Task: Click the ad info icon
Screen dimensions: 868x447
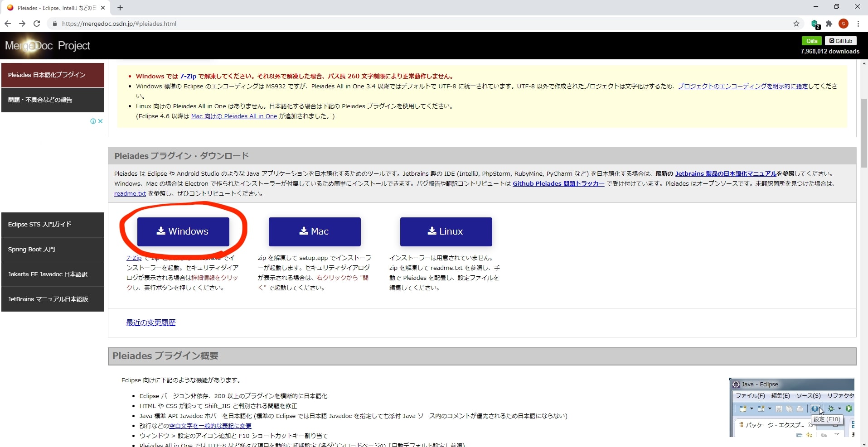Action: (93, 121)
